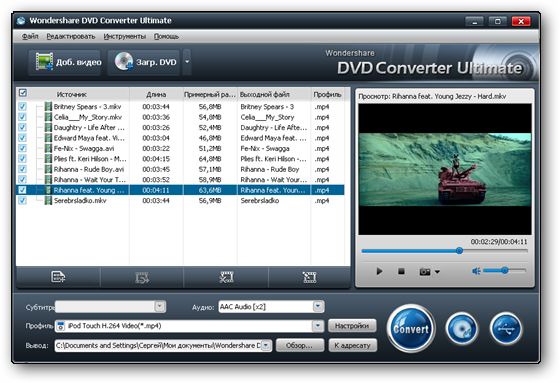
Task: Click the preview playback seek slider
Action: pyautogui.click(x=445, y=251)
